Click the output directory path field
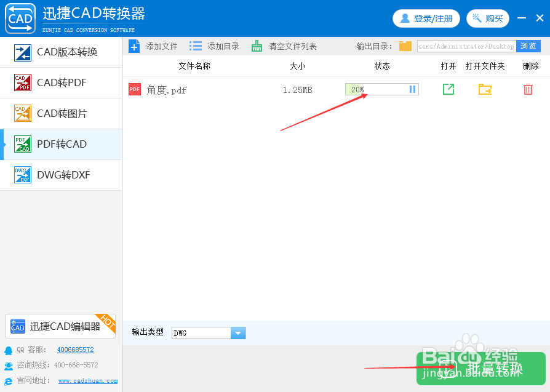550x392 pixels. pos(466,46)
